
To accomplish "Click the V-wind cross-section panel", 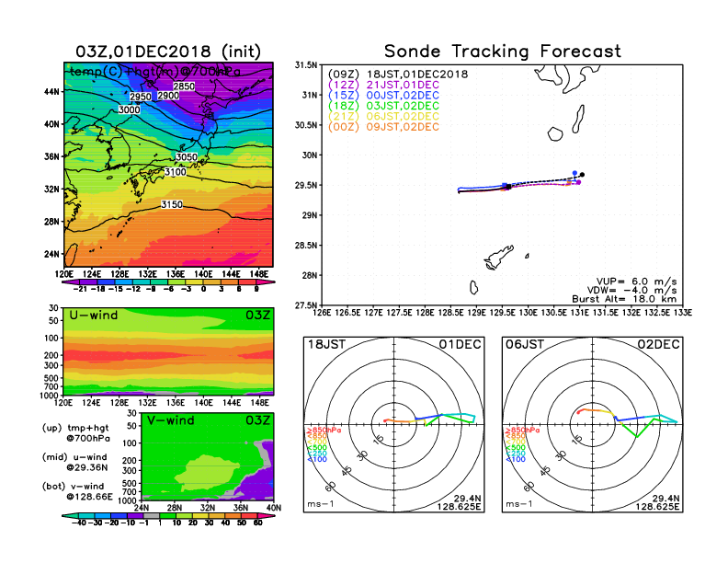I will [x=210, y=459].
